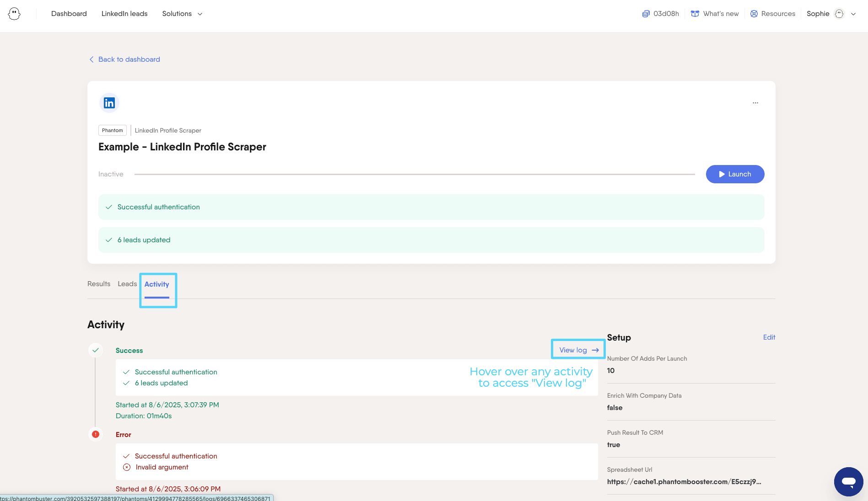Click the View log arrow icon

(595, 350)
